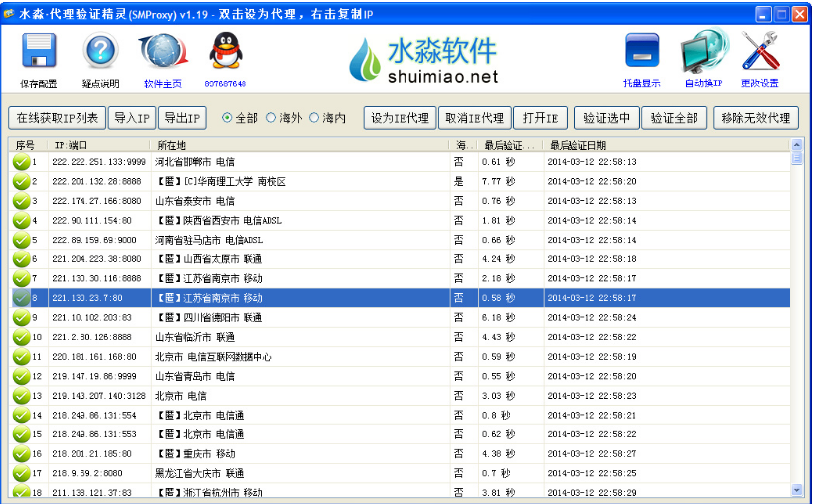
Task: Select proxy 222.222.251.133:9999
Action: [98, 162]
